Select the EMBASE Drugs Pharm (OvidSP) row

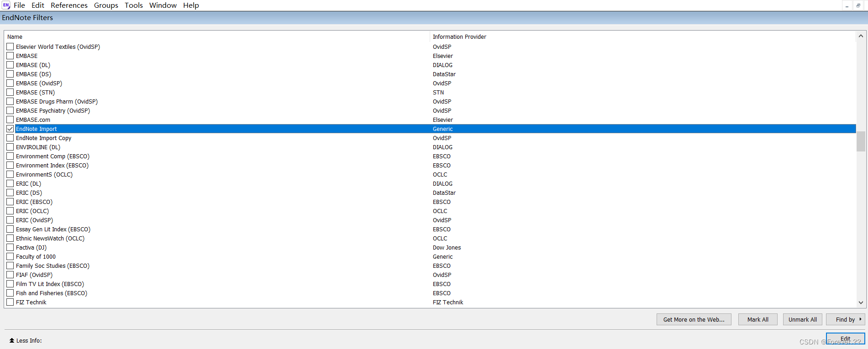pyautogui.click(x=431, y=101)
